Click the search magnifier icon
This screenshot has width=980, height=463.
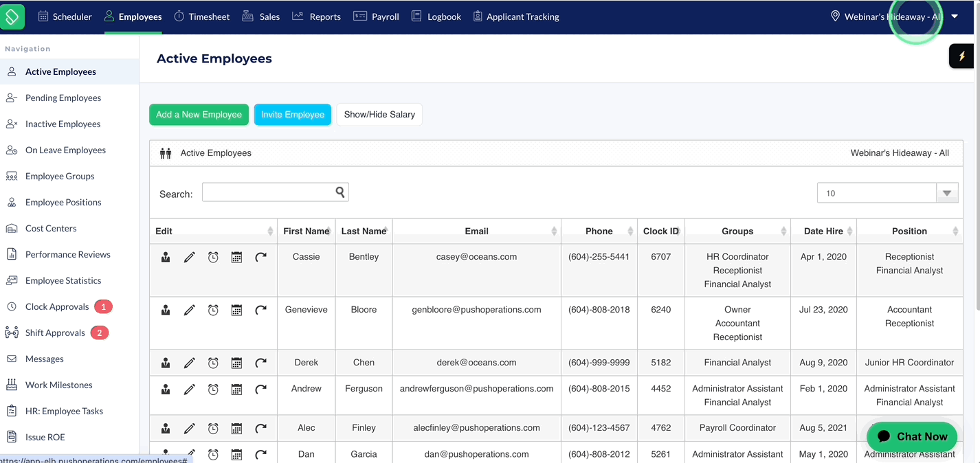coord(339,192)
